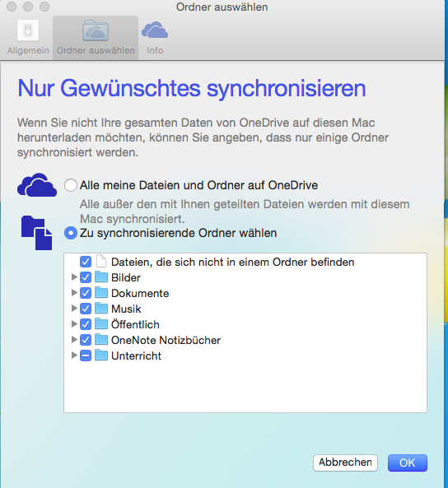
Task: Expand the OneNote Notizbücher folder
Action: click(x=74, y=340)
